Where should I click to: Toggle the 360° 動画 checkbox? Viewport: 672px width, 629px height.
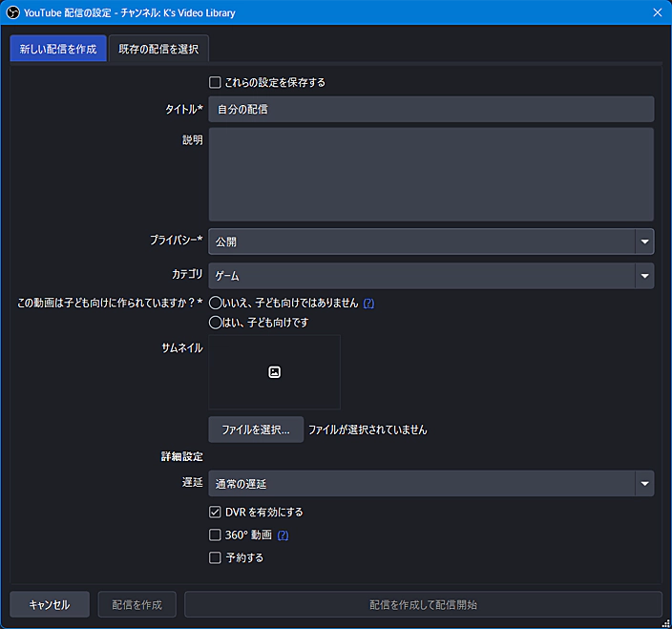215,535
